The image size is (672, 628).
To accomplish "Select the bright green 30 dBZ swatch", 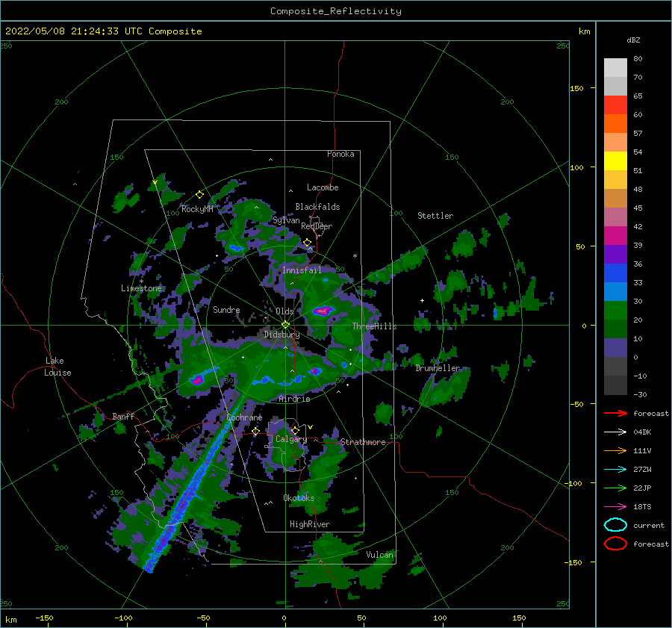I will [x=615, y=310].
